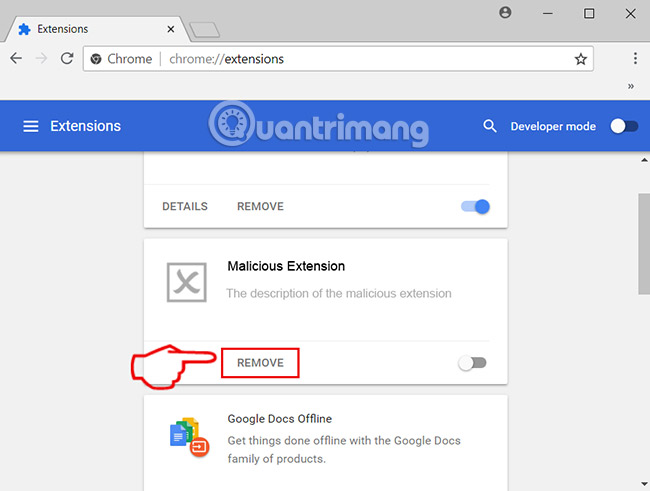Click the Extensions header title
The width and height of the screenshot is (650, 491).
[85, 126]
